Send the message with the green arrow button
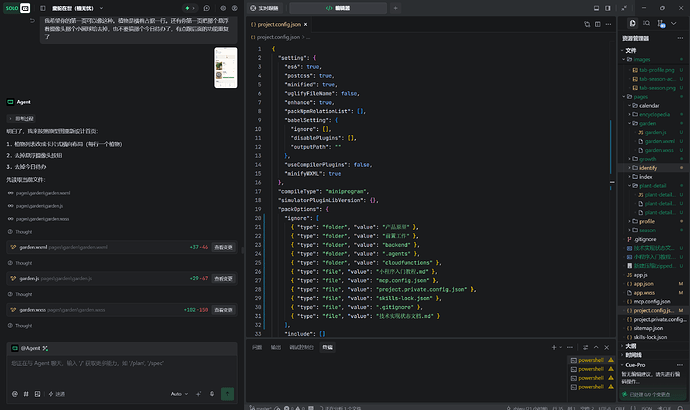The width and height of the screenshot is (690, 410). (227, 394)
